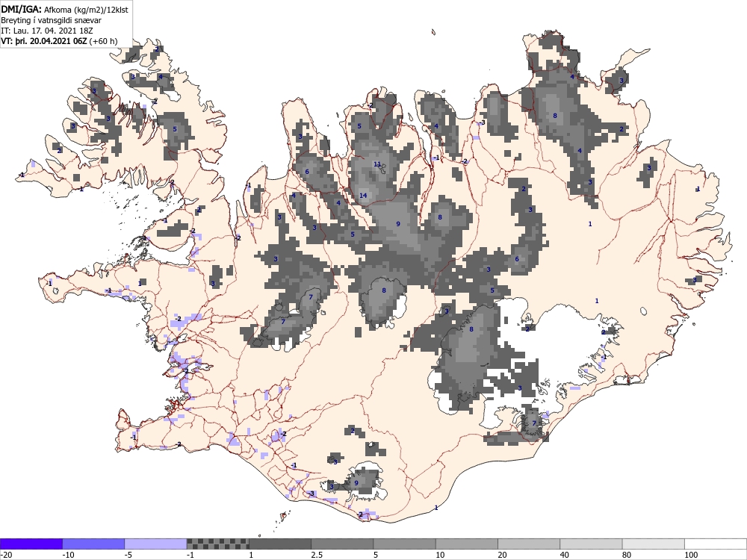Viewport: 747px width, 560px height.
Task: Click the legend label '100'
Action: pyautogui.click(x=691, y=555)
